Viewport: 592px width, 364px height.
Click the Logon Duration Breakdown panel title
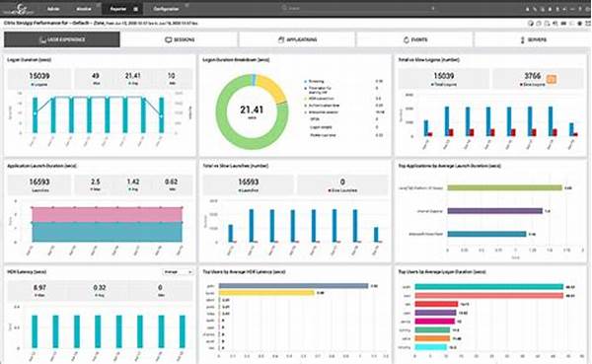(236, 59)
